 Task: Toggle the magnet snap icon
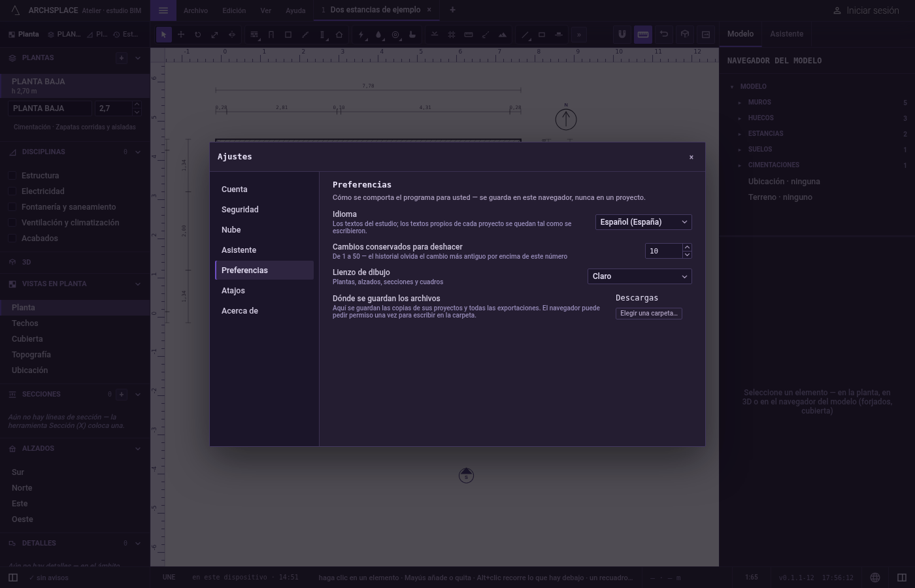[x=622, y=35]
